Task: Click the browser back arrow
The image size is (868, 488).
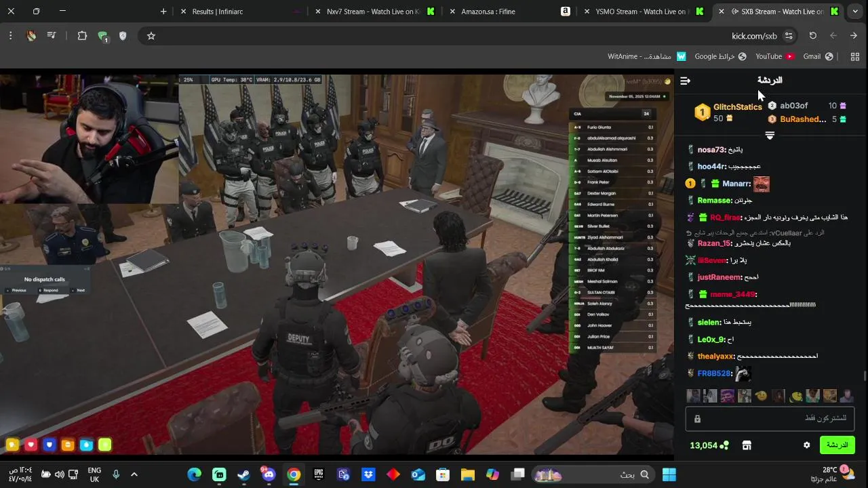Action: pos(854,36)
